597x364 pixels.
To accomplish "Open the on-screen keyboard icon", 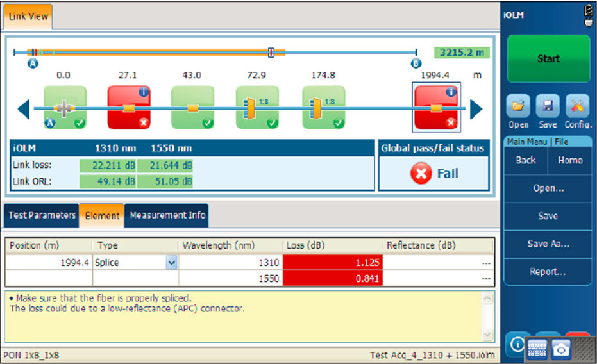I will [537, 347].
